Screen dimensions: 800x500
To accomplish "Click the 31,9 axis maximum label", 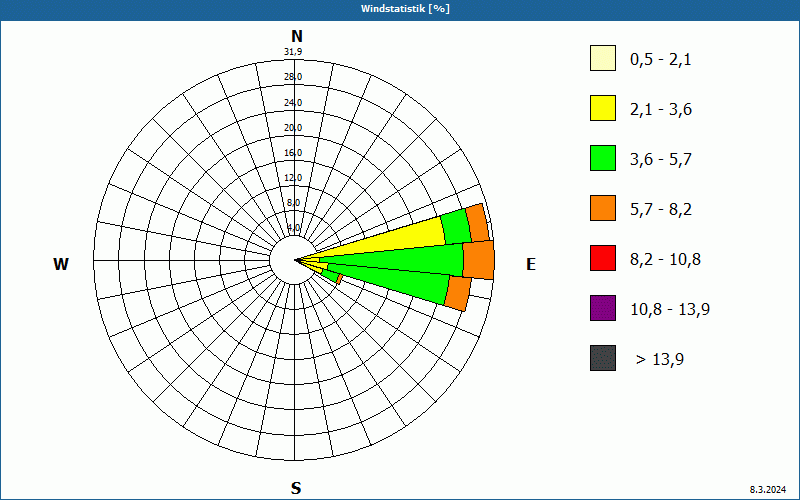I will [293, 52].
